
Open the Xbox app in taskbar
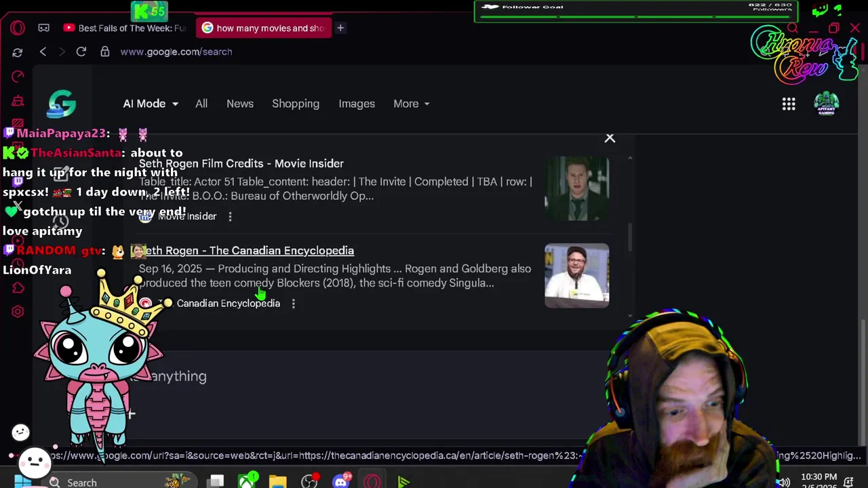pos(248,482)
